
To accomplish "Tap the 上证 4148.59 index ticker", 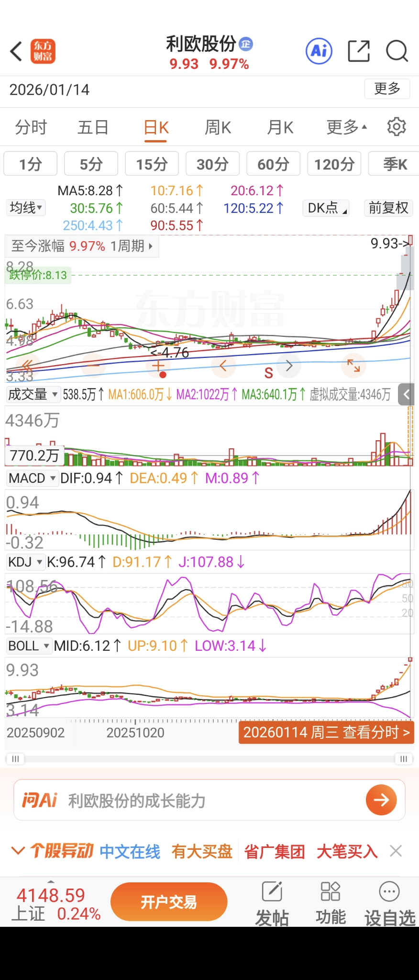I will [55, 903].
